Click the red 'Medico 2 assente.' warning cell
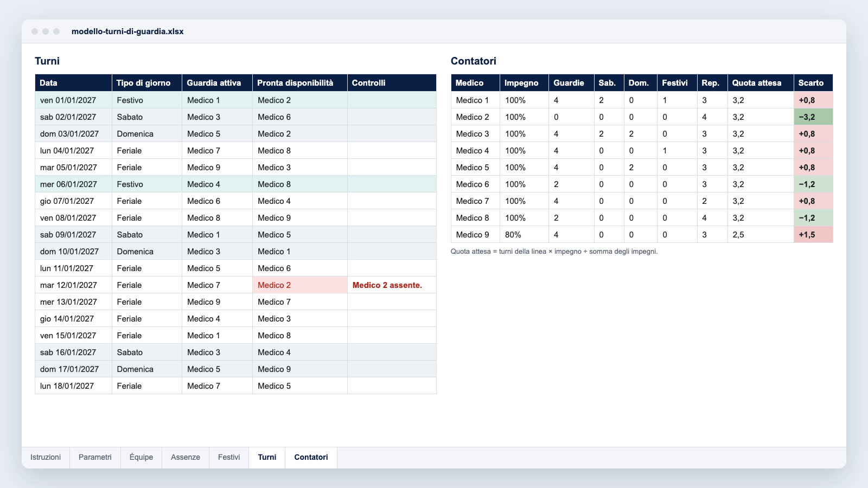 click(x=392, y=285)
